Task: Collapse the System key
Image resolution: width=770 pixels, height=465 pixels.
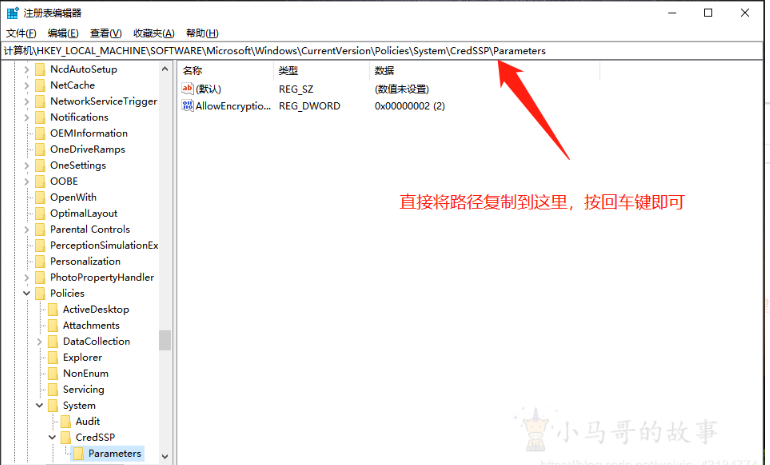Action: point(40,406)
